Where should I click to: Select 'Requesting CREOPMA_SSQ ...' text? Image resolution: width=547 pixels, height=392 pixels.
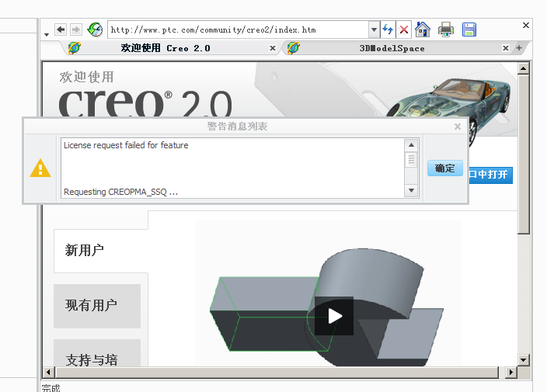click(x=120, y=192)
